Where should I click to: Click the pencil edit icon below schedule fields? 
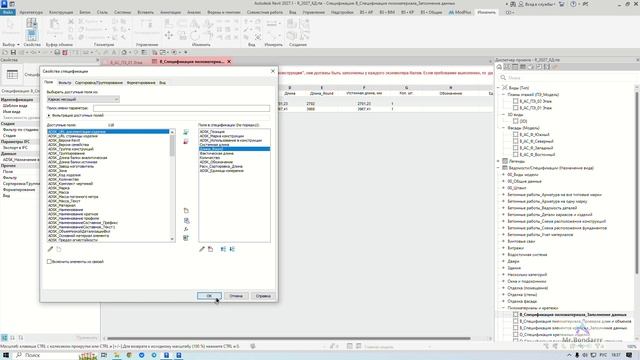[x=202, y=249]
